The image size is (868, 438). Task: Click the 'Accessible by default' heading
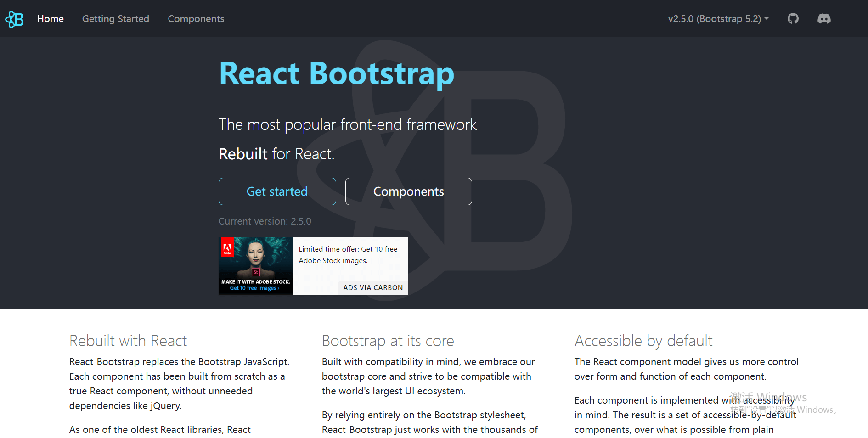pos(643,341)
